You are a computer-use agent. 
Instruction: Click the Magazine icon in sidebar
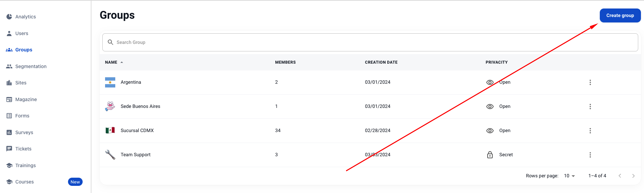tap(9, 99)
